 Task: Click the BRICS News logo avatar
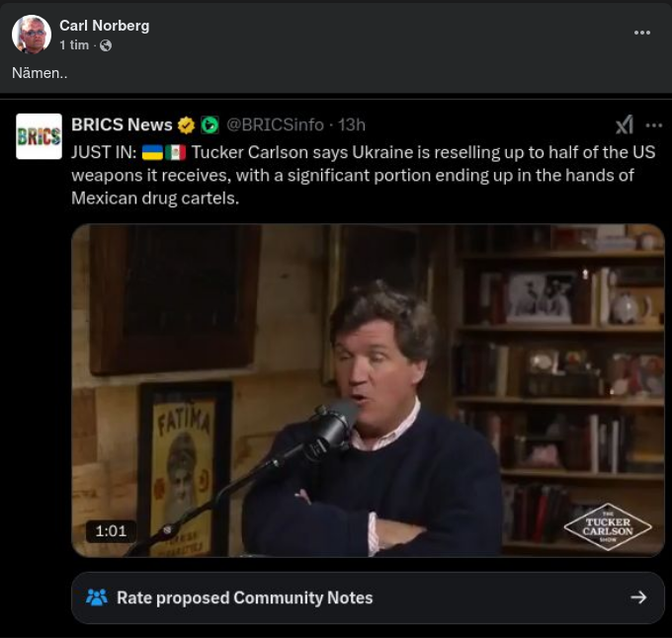coord(39,136)
